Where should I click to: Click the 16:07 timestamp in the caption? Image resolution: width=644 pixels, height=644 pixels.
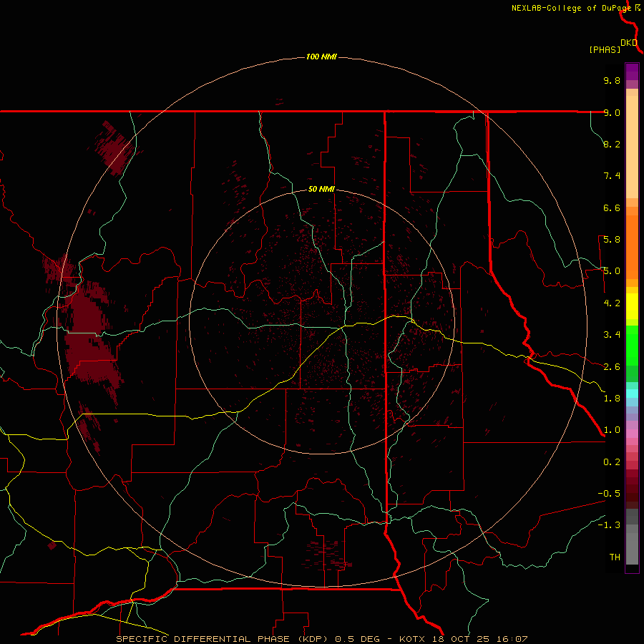click(x=513, y=639)
